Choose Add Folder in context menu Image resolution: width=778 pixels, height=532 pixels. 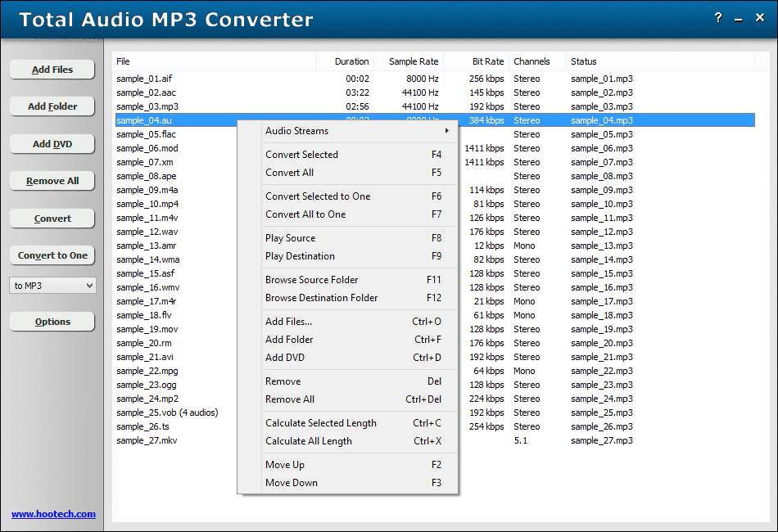(x=357, y=340)
